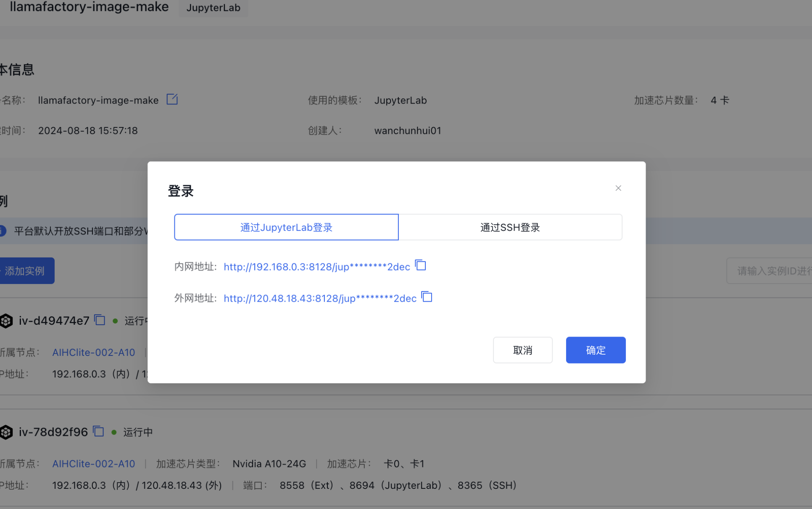Image resolution: width=812 pixels, height=509 pixels.
Task: Click the 添加实例 button
Action: pos(26,270)
